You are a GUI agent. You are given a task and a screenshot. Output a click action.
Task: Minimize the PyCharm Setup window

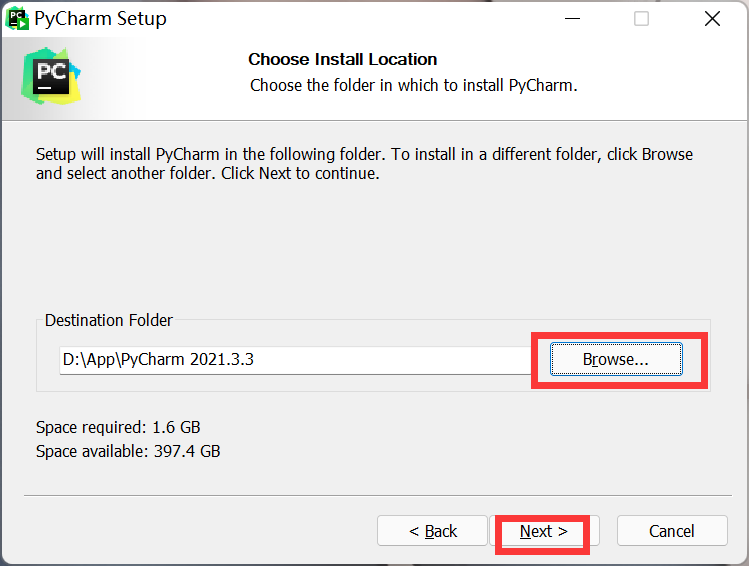(x=572, y=19)
